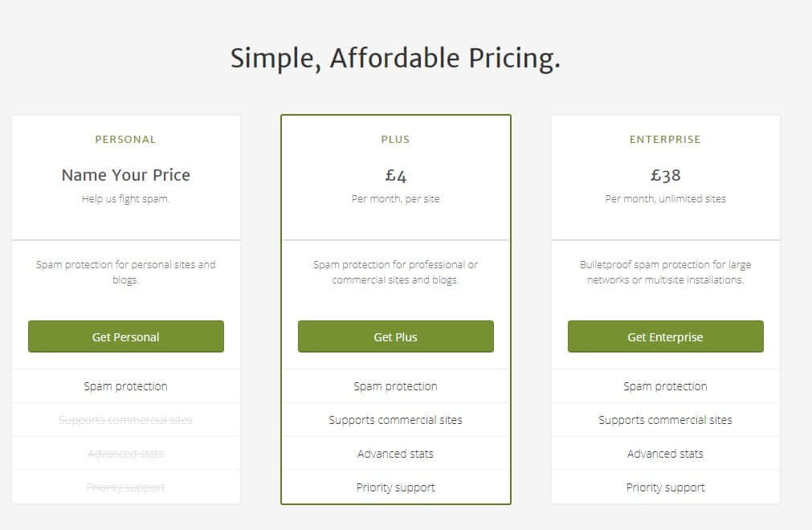Select the Name Your Price title
The image size is (812, 530).
coord(126,175)
